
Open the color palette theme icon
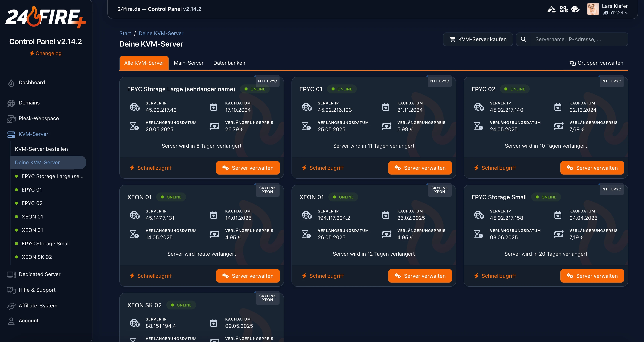575,9
